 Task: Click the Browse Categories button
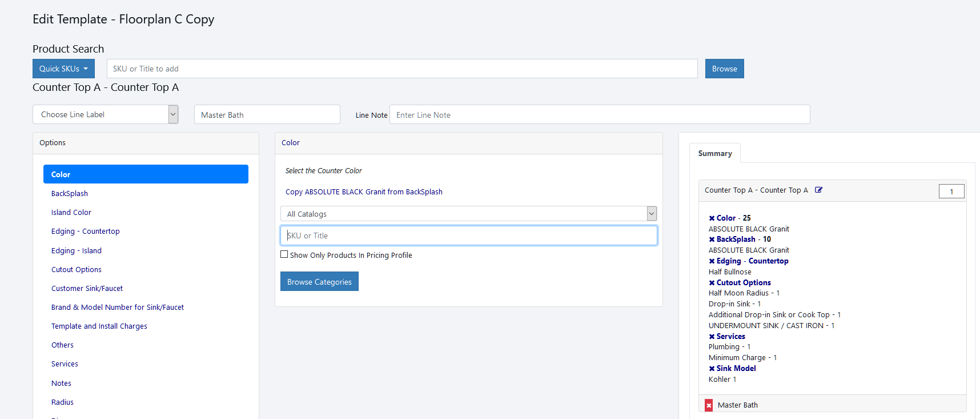click(x=319, y=282)
